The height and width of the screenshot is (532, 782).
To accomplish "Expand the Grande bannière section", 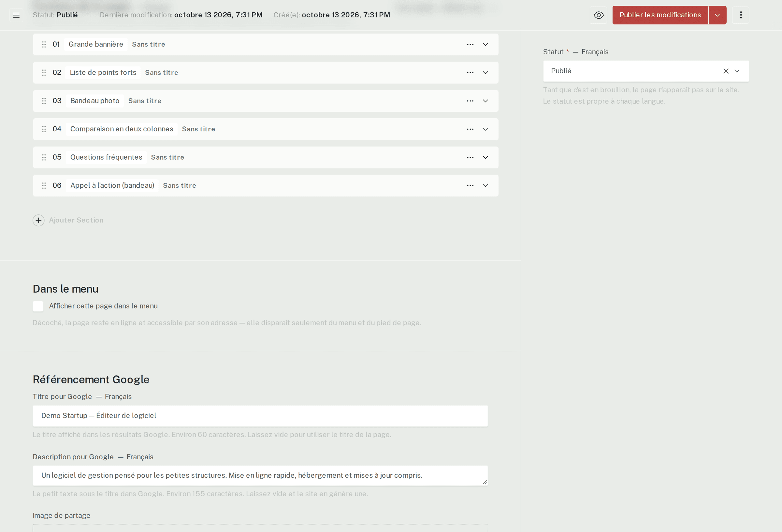I will tap(485, 44).
